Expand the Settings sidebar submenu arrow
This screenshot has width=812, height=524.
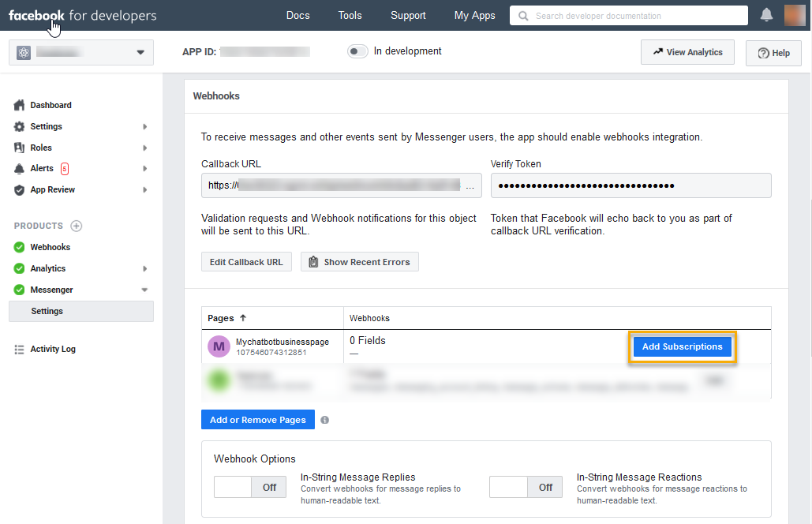pyautogui.click(x=145, y=127)
